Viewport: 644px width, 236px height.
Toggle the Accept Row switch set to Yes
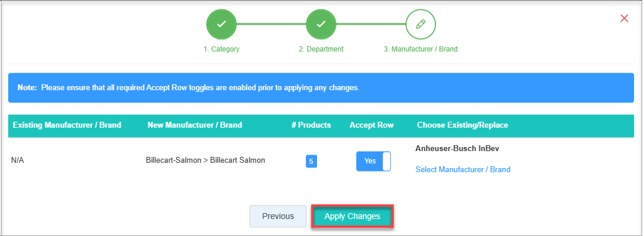(373, 161)
